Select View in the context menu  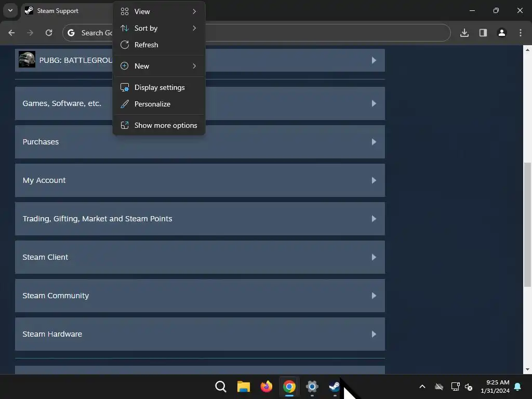click(x=159, y=11)
